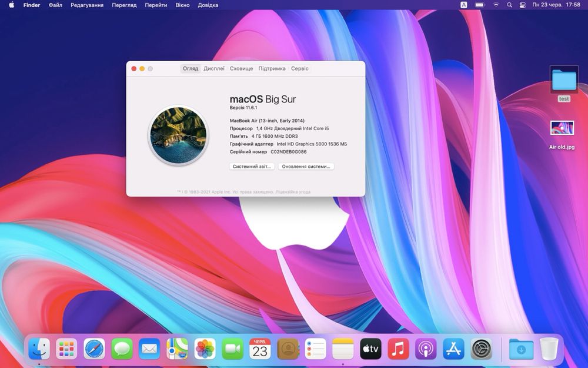
Task: Select the test folder on desktop
Action: click(564, 84)
